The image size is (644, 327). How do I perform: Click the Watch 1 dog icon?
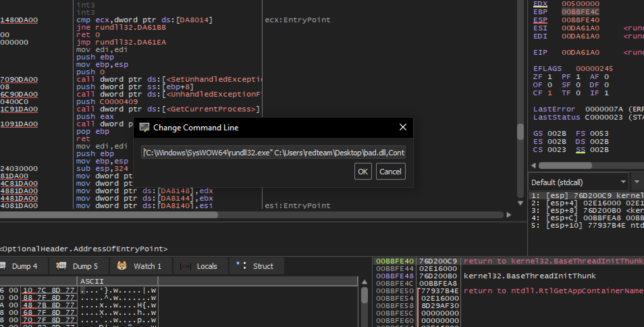pos(122,266)
